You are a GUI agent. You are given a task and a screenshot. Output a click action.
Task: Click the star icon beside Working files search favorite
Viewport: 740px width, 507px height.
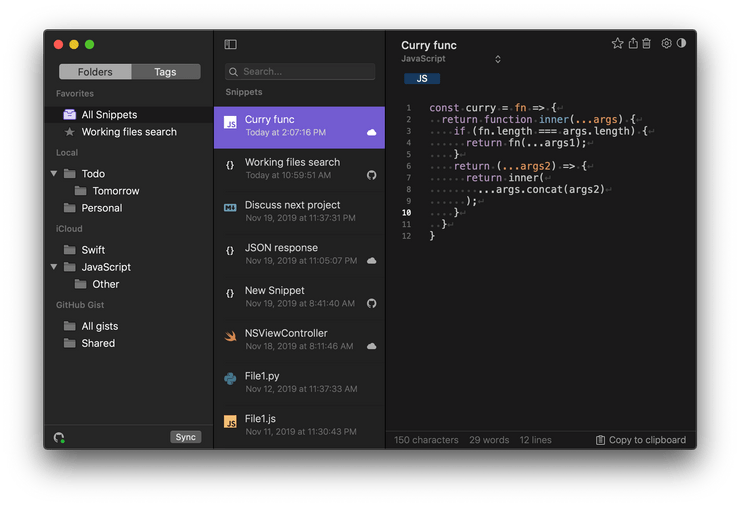(x=69, y=132)
